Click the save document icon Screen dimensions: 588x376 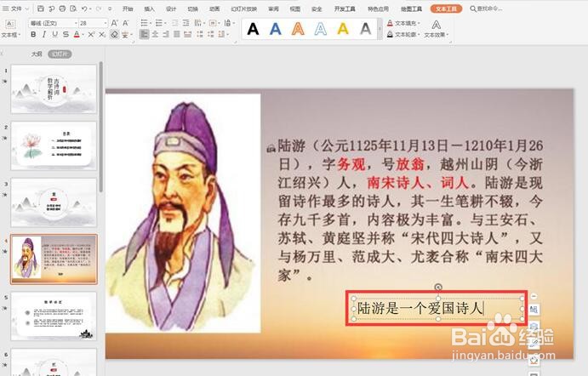[41, 9]
